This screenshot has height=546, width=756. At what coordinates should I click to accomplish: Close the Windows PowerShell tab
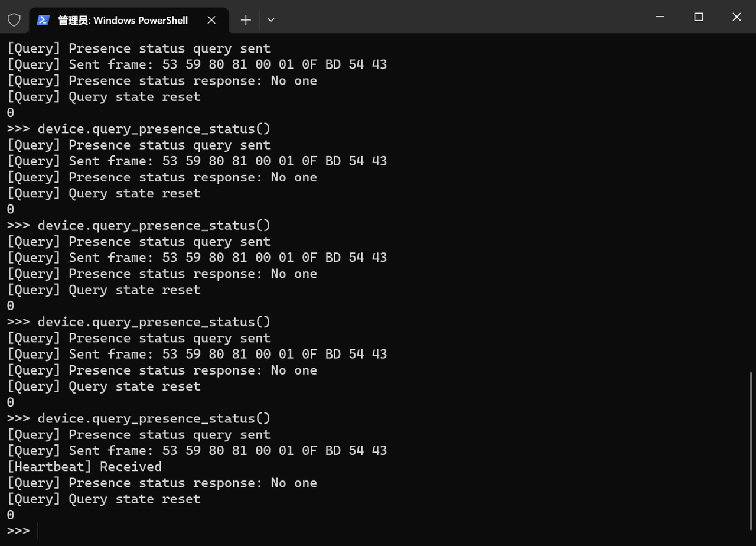click(x=211, y=20)
